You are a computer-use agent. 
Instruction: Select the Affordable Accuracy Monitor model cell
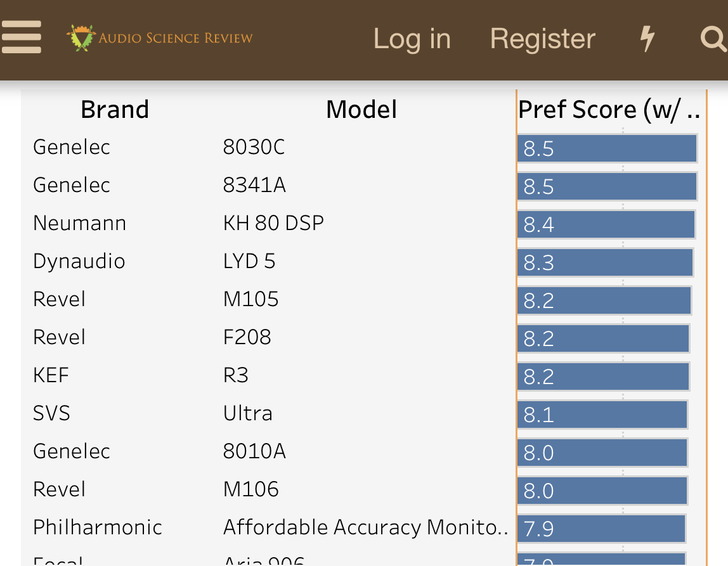coord(366,527)
